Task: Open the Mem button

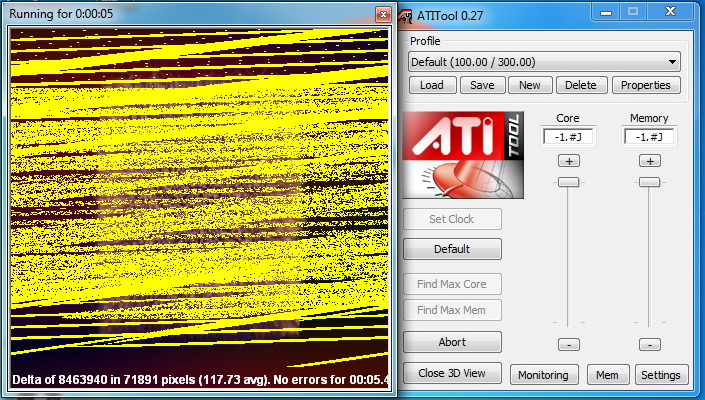Action: [x=607, y=375]
